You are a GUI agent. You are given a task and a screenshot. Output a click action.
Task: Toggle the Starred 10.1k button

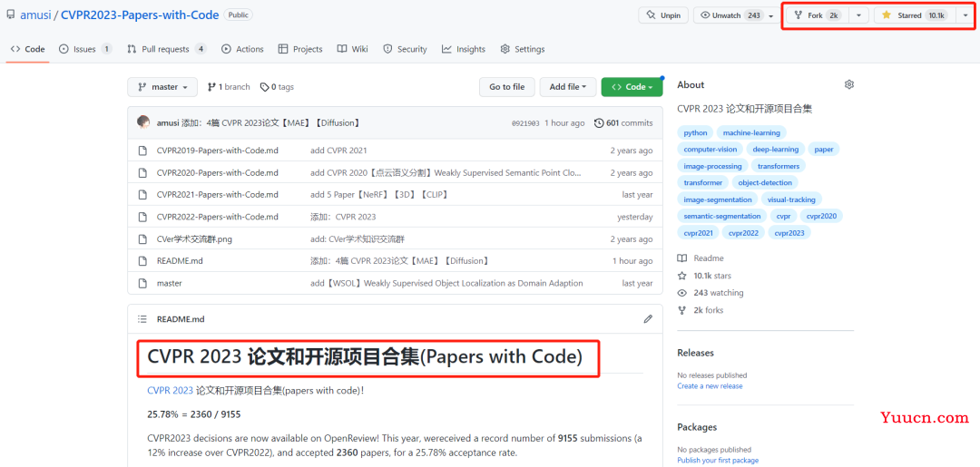point(915,15)
